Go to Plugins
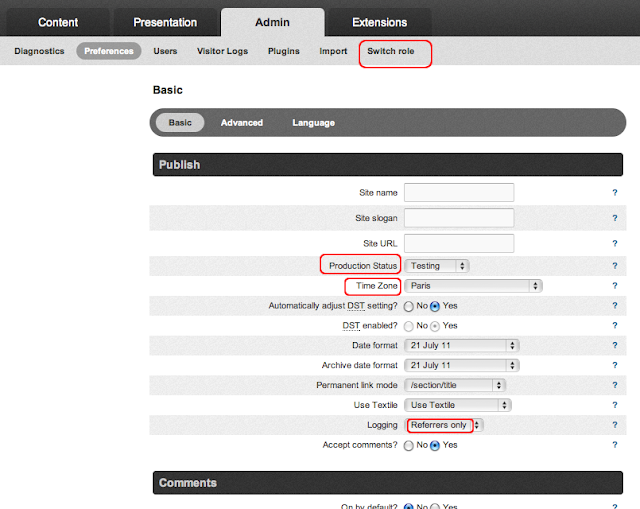Image resolution: width=640 pixels, height=509 pixels. (284, 51)
